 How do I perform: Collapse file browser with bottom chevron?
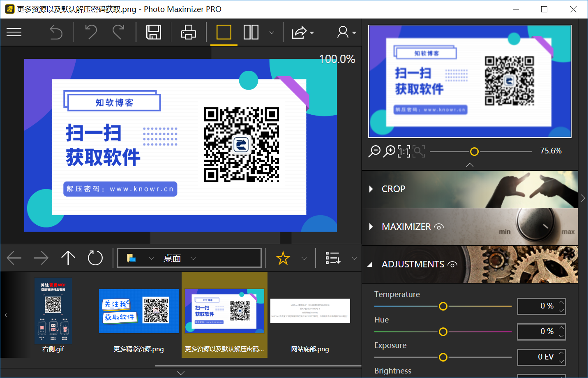coord(181,373)
